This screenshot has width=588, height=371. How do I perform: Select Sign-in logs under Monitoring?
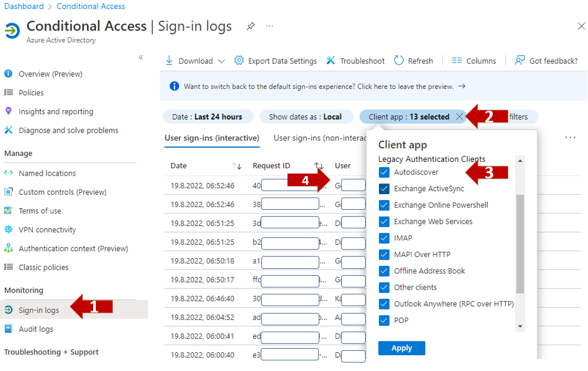pos(39,310)
